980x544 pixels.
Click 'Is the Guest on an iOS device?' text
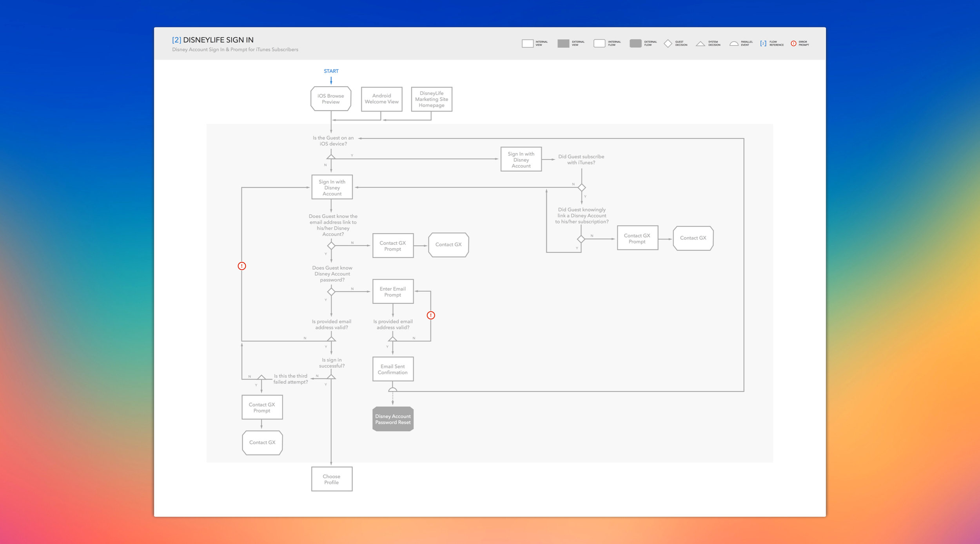click(x=333, y=141)
